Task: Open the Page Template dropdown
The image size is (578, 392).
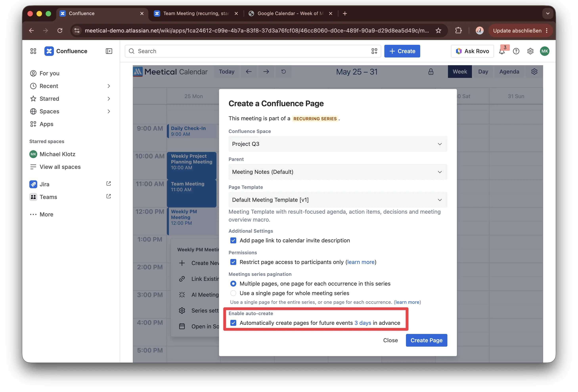Action: (x=338, y=200)
